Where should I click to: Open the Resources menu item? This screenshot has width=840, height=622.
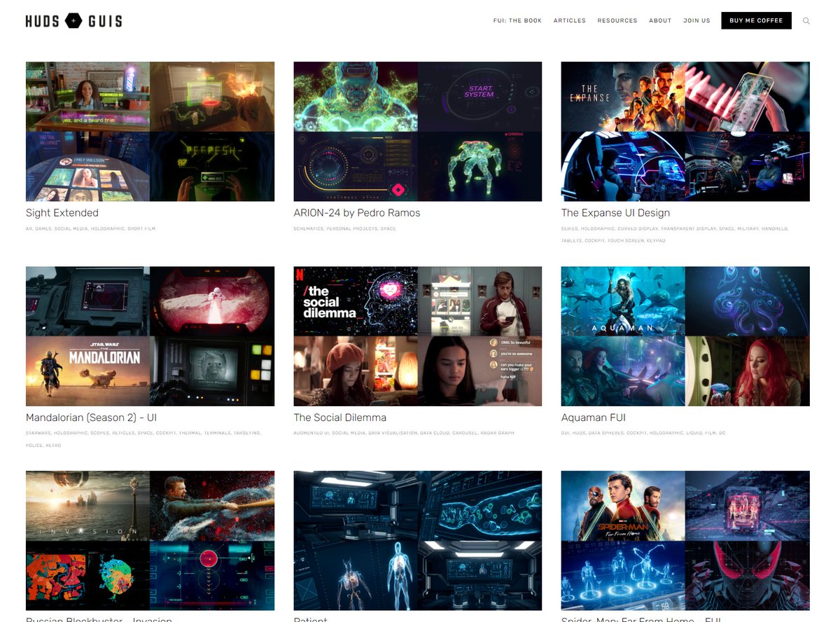(617, 21)
